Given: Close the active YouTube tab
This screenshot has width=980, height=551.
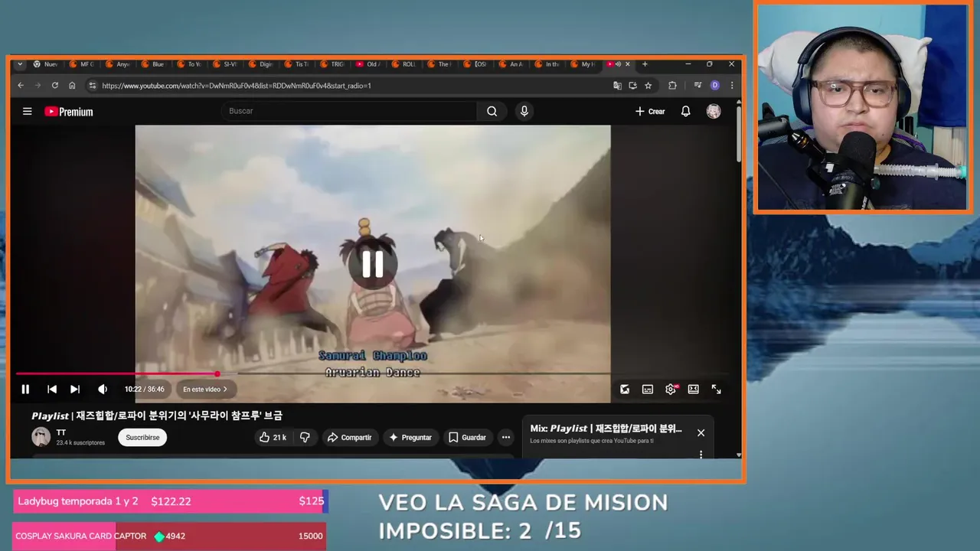Looking at the screenshot, I should (x=628, y=64).
